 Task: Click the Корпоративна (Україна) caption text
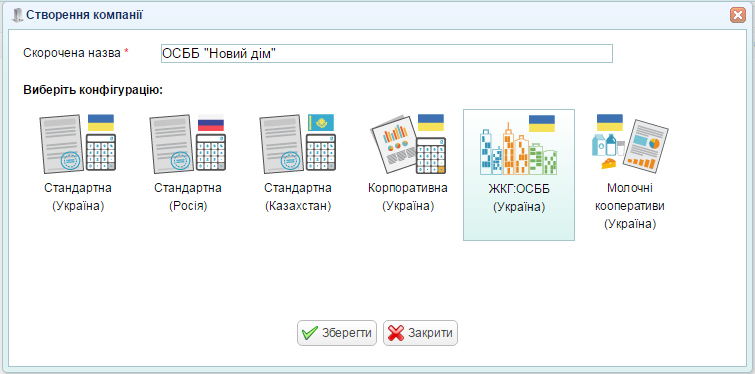point(408,197)
